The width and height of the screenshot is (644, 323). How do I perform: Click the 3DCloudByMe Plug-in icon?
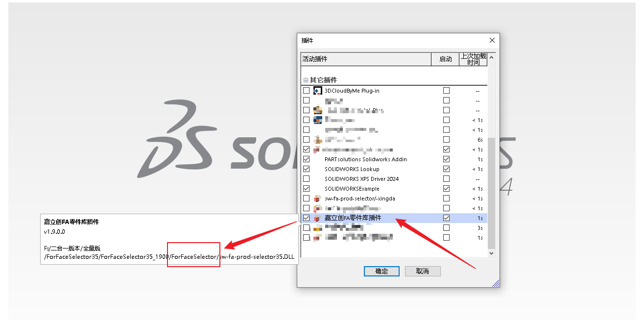point(317,91)
